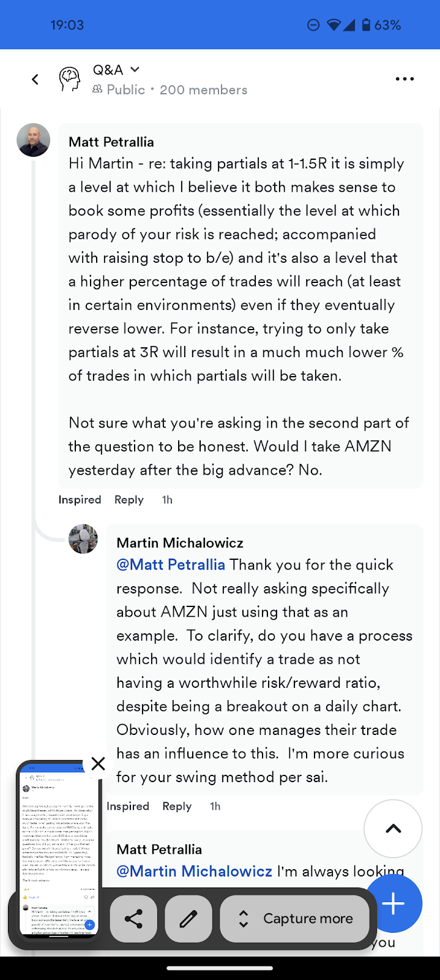Image resolution: width=440 pixels, height=980 pixels.
Task: Tap the @Martin Michalowicz mention link
Action: pyautogui.click(x=194, y=871)
